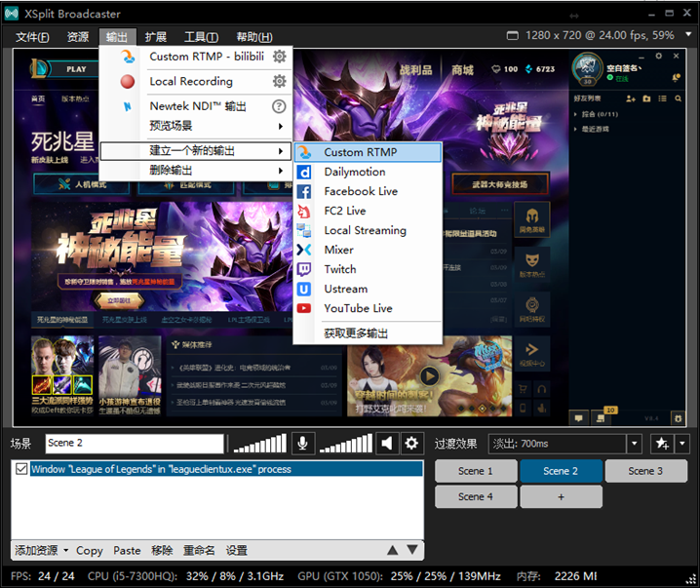Open 战利品 tab in League client
The image size is (700, 588).
[416, 70]
